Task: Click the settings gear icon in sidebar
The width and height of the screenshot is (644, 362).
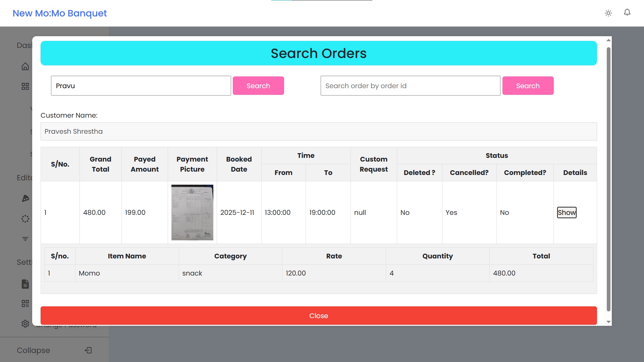Action: point(25,324)
